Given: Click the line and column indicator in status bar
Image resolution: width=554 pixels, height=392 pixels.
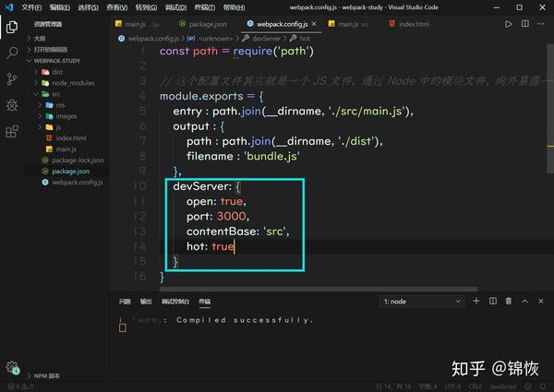Looking at the screenshot, I should 393,386.
